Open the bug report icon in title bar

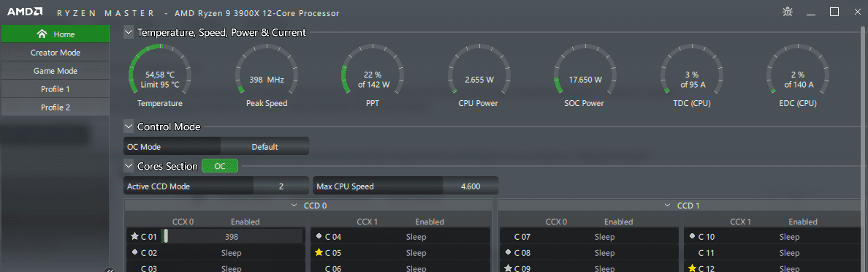tap(787, 12)
